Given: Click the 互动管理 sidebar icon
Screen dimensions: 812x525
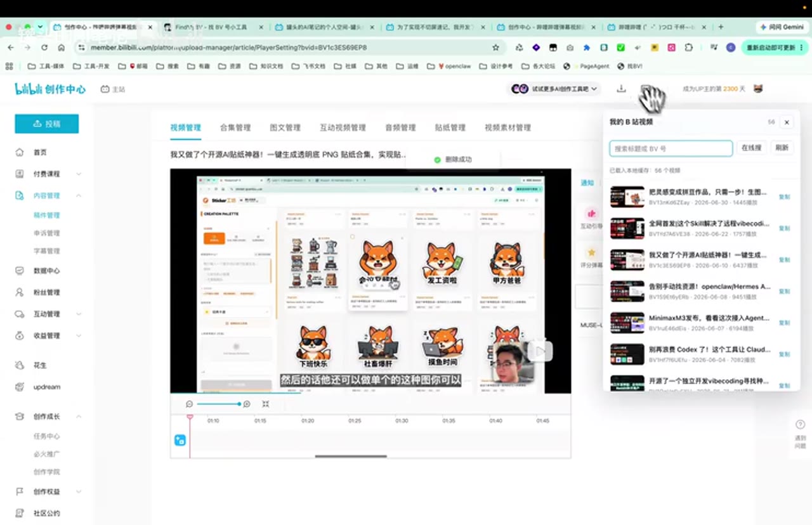Looking at the screenshot, I should (x=20, y=314).
